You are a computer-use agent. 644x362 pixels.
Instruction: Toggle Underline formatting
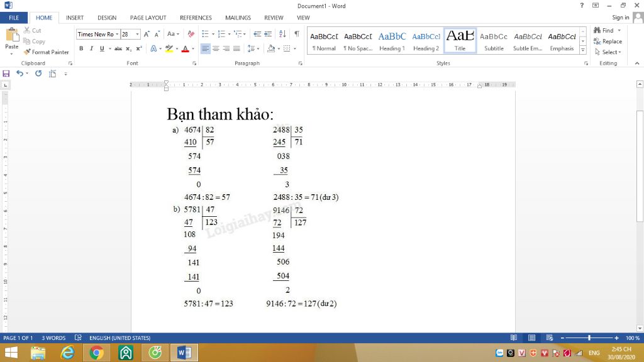tap(102, 48)
